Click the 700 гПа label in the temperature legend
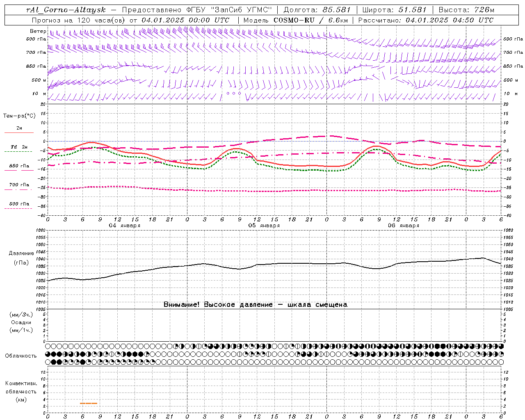The image size is (525, 420). [19, 185]
